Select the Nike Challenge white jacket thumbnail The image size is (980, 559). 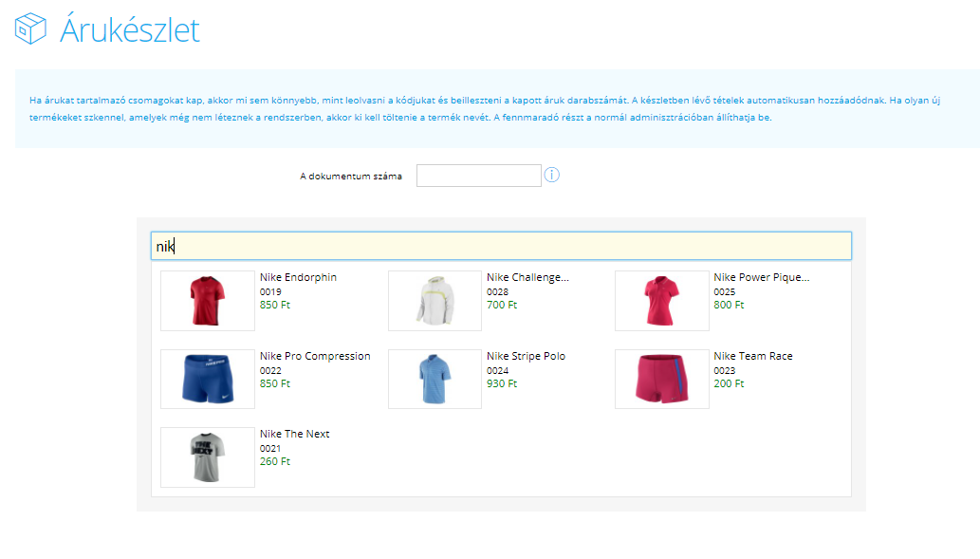[x=435, y=301]
